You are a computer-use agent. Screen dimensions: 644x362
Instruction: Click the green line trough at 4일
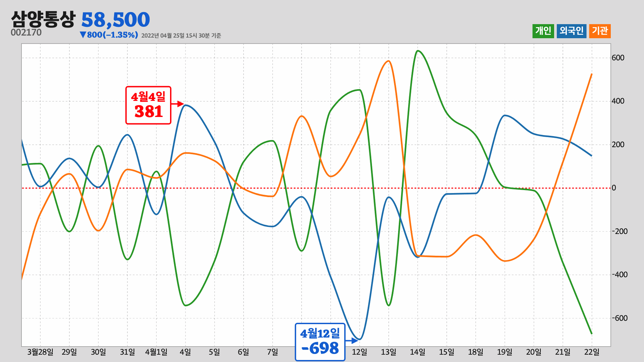point(185,305)
